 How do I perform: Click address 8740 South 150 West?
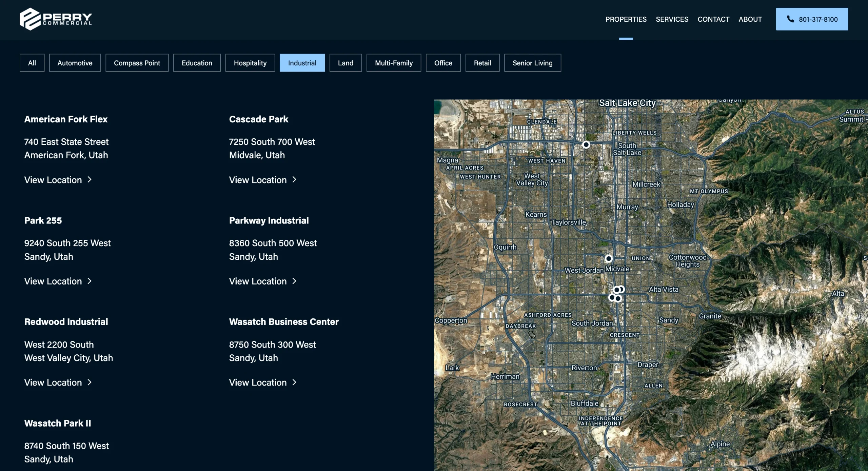tap(66, 446)
